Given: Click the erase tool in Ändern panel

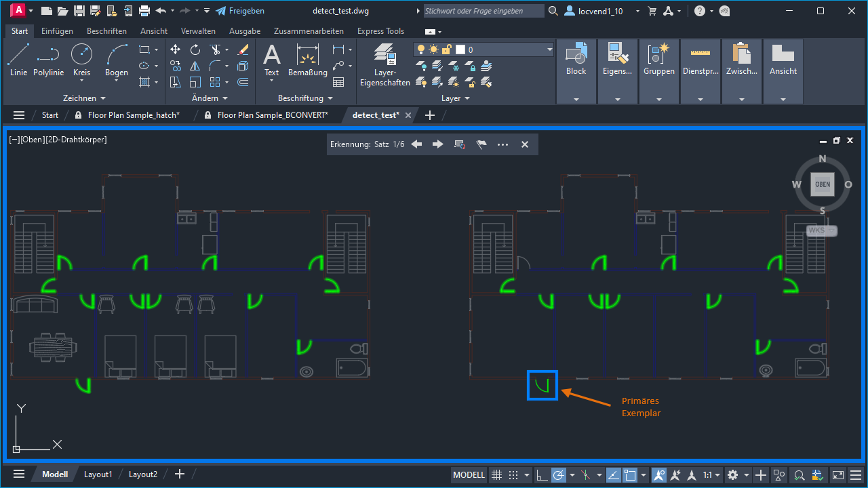Looking at the screenshot, I should click(243, 49).
